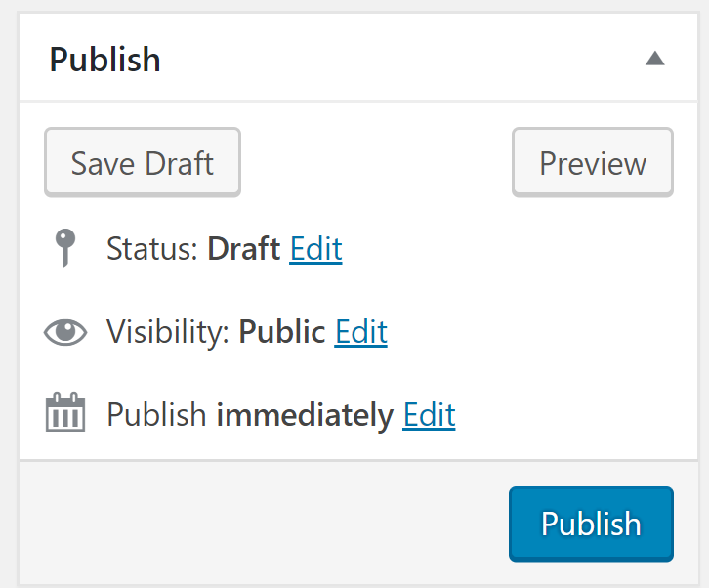
Task: Publish the post with the blue button
Action: click(x=591, y=524)
